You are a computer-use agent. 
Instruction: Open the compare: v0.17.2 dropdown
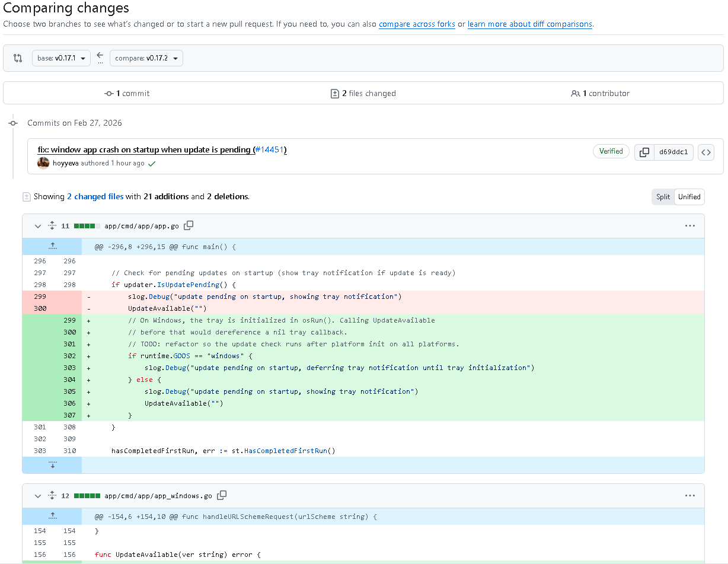point(146,58)
